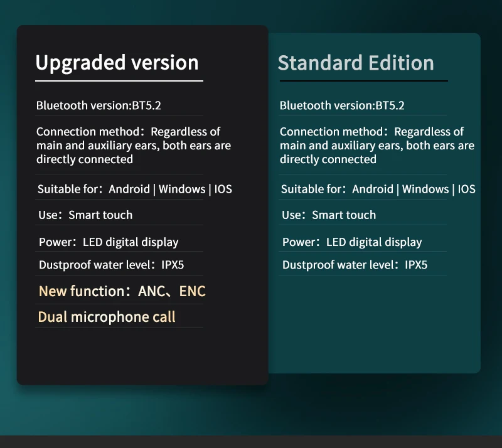
Task: Click IOS in the Standard Edition panel
Action: (467, 189)
